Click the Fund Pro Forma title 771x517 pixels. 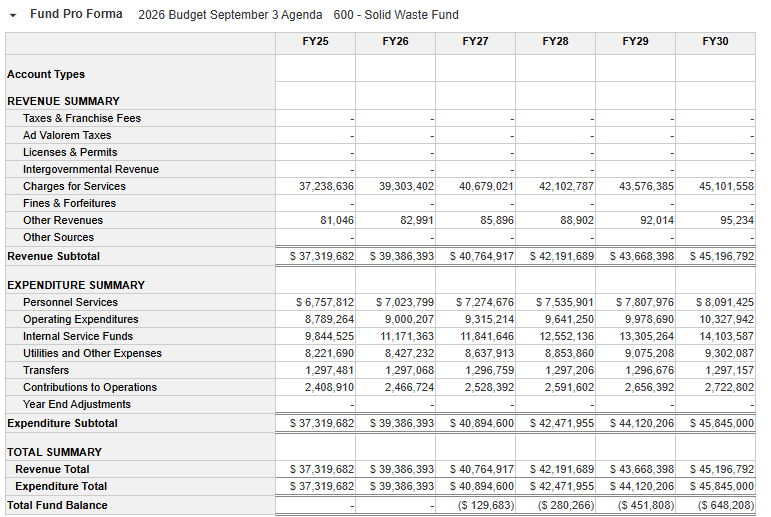76,15
